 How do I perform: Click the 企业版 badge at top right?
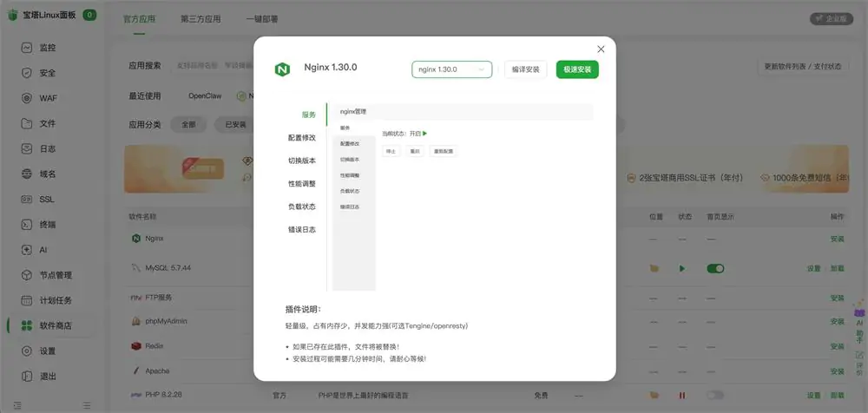[x=832, y=19]
